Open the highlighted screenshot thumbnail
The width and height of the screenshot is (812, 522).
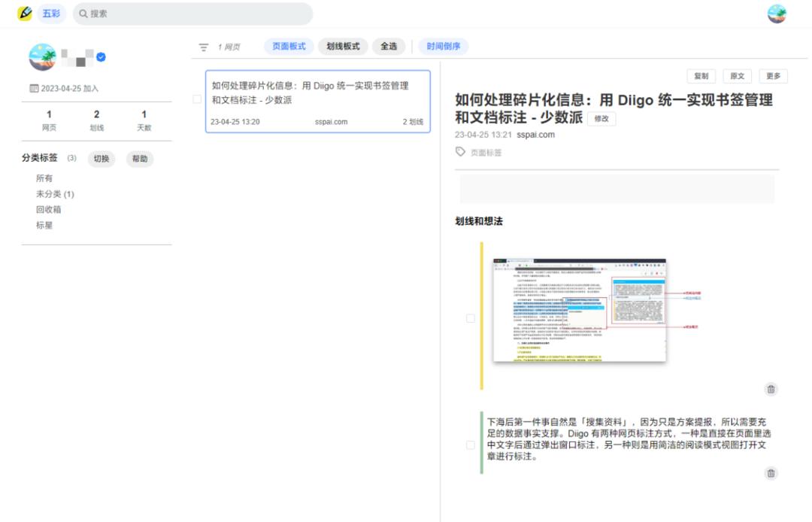[580, 310]
